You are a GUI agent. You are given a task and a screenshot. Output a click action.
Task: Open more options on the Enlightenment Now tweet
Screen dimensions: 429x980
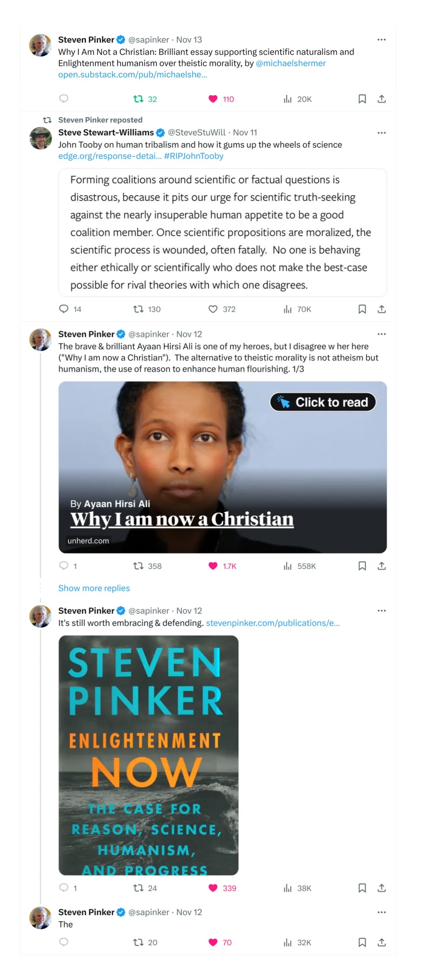[x=381, y=610]
